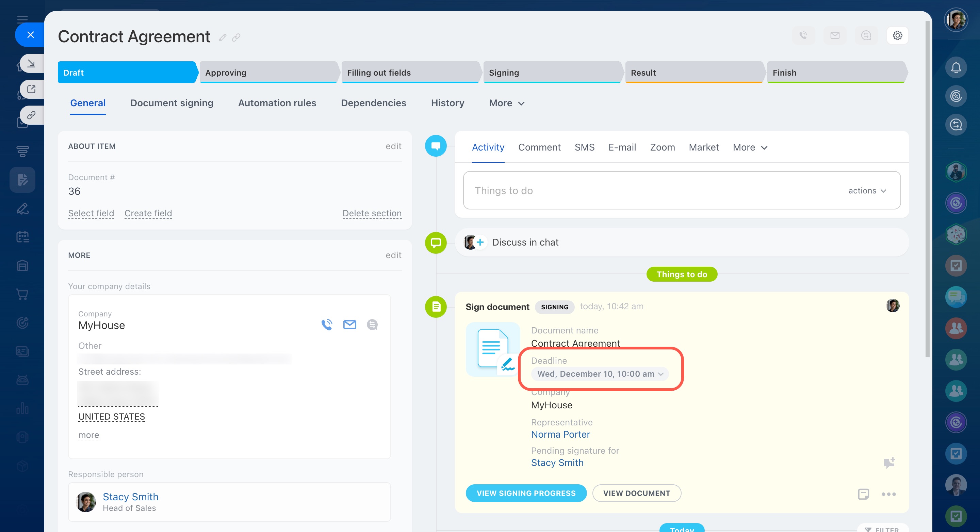Expand more link under UNITED STATES address
This screenshot has height=532, width=980.
[x=88, y=435]
